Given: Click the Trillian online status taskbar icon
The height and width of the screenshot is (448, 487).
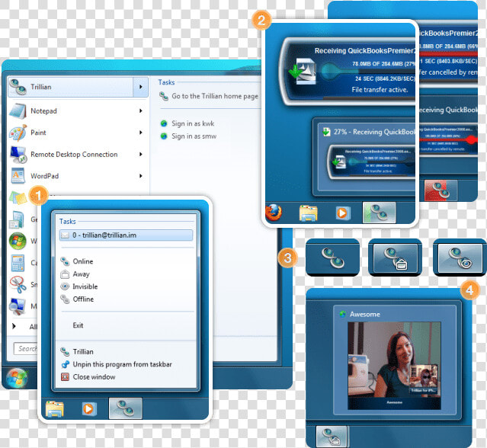Looking at the screenshot, I should click(332, 258).
